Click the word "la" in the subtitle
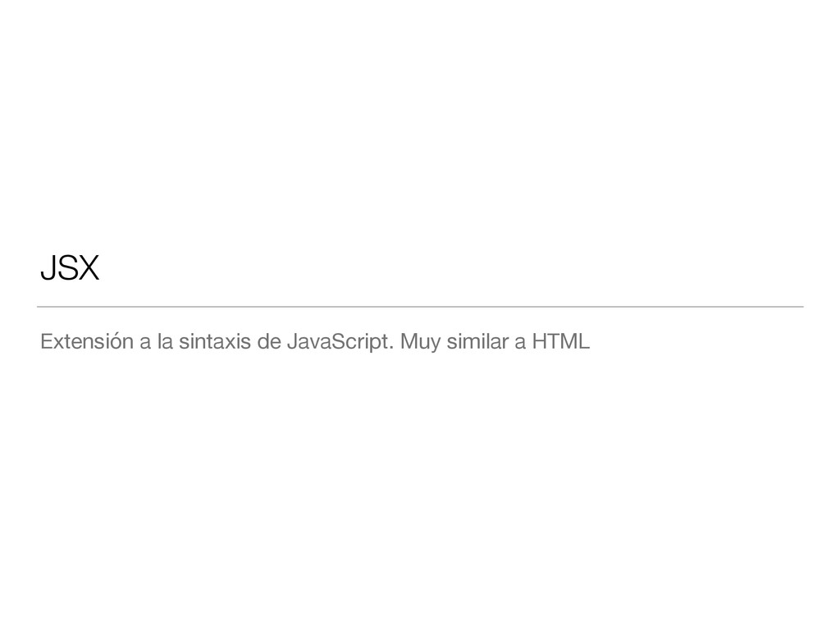Image resolution: width=840 pixels, height=630 pixels. pos(165,341)
